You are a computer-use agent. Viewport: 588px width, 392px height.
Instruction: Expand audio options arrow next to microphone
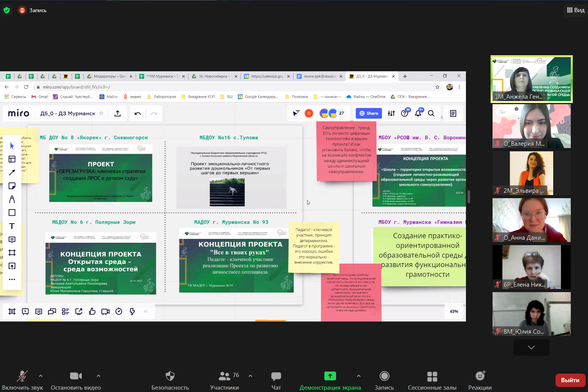pos(41,376)
